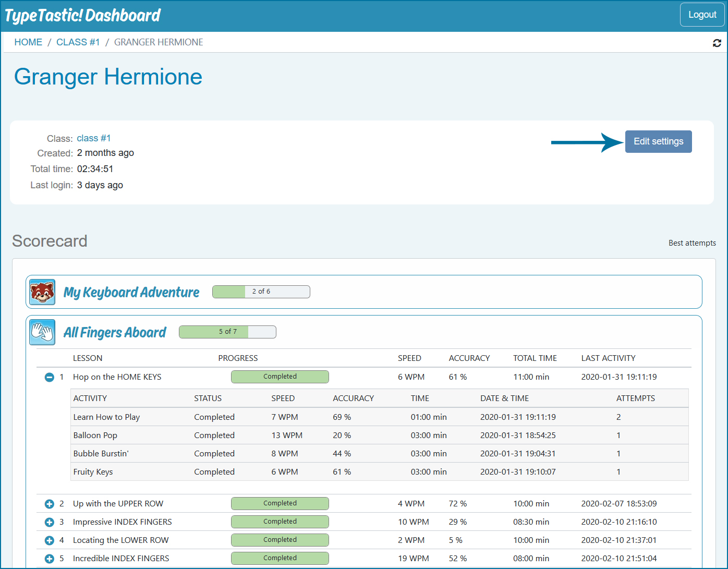Click the 5 of 7 progress bar

point(227,332)
